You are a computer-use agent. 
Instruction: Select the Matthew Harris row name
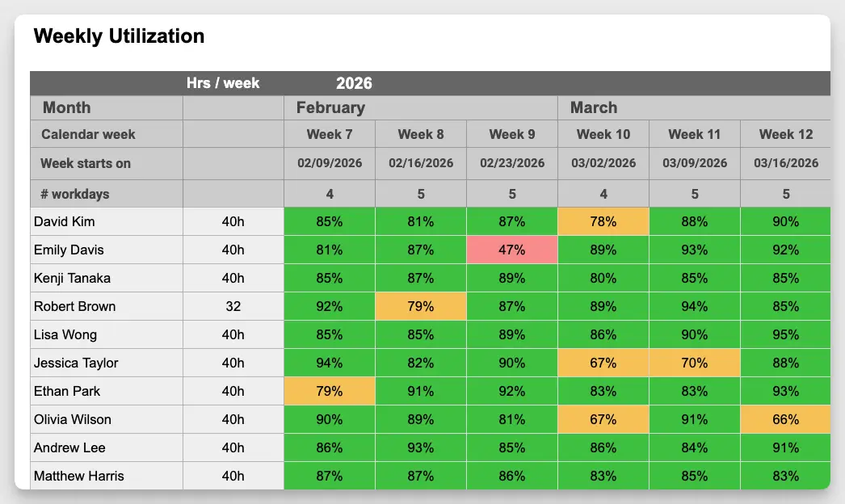(x=78, y=476)
